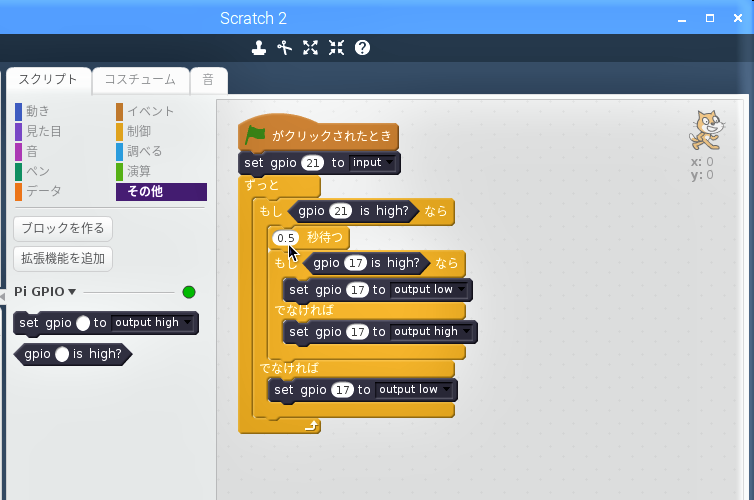Switch to the スクリプト tab

pyautogui.click(x=48, y=79)
